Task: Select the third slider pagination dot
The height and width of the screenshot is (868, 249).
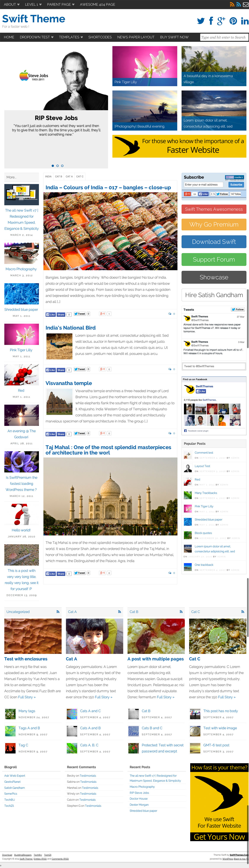Action: click(62, 166)
